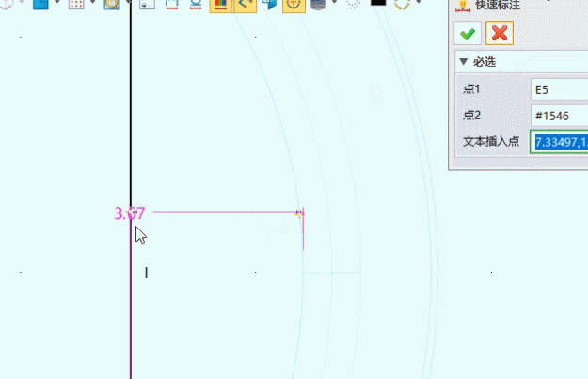
Task: Click the blue arrow-shaped toolbar icon
Action: click(x=269, y=4)
